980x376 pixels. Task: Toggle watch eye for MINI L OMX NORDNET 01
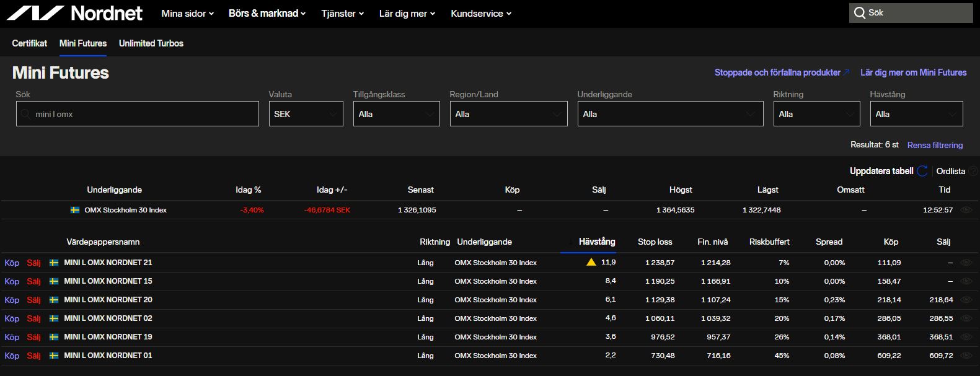click(965, 356)
